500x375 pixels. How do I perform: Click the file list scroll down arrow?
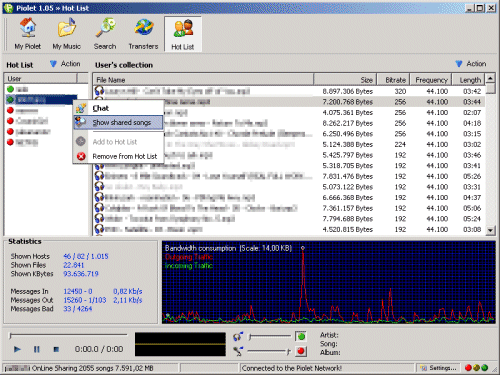click(490, 230)
